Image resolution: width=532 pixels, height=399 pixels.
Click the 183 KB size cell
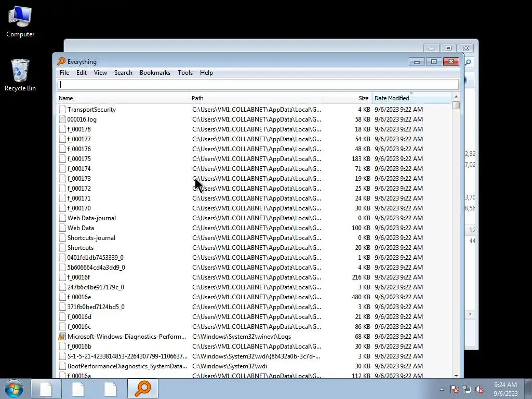point(361,158)
